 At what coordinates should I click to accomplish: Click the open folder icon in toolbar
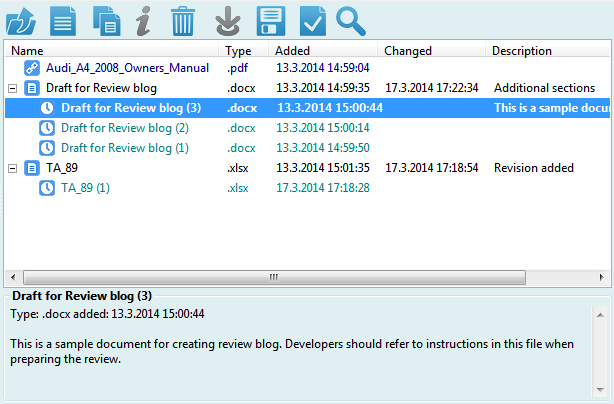(22, 19)
